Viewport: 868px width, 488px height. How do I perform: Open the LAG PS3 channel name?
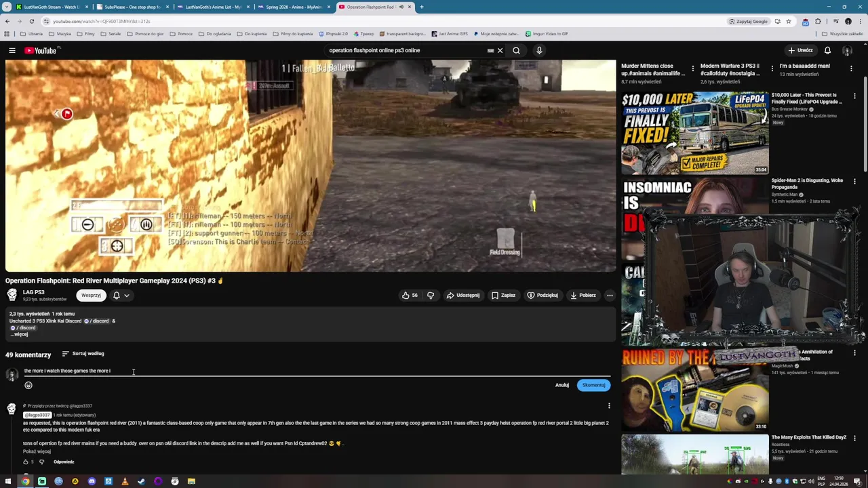34,292
